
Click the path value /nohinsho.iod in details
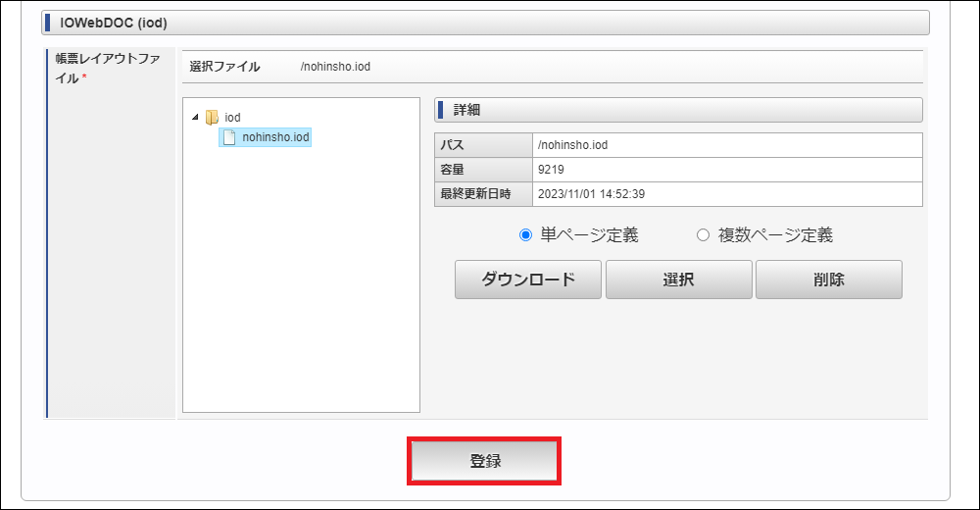pos(572,145)
